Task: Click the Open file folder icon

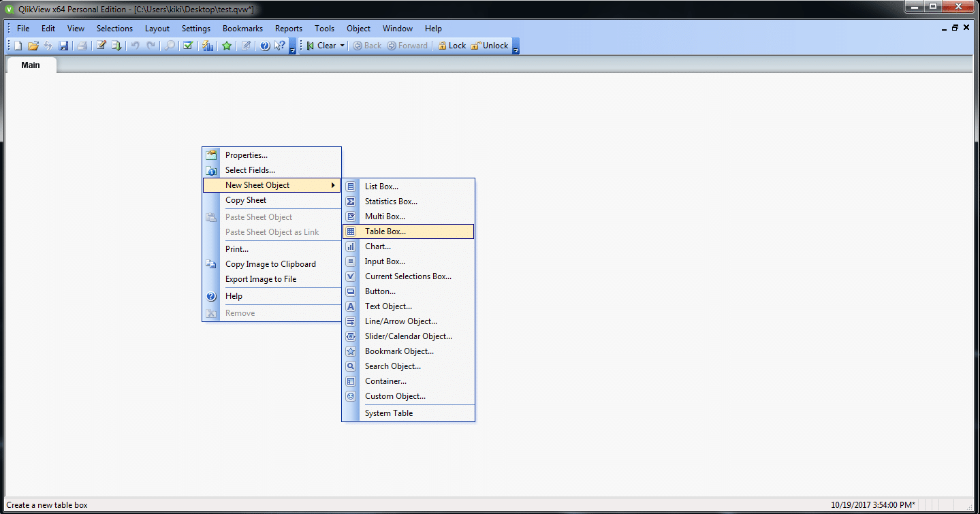Action: 33,46
